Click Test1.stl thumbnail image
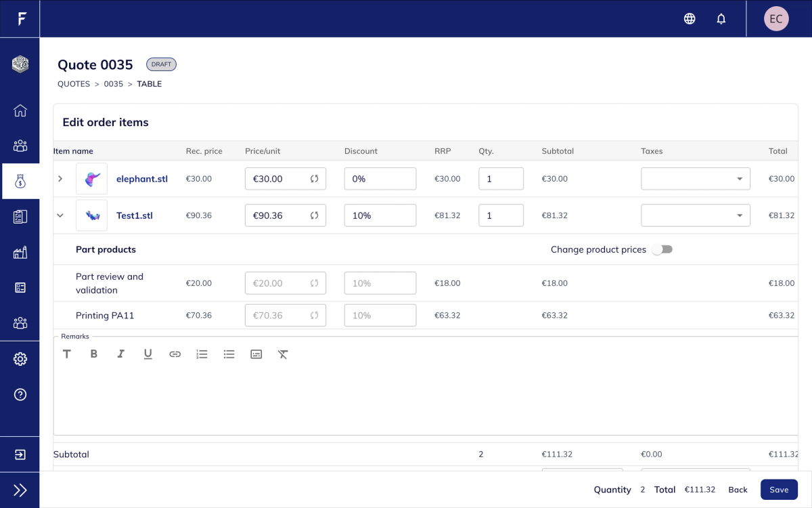This screenshot has width=812, height=508. (x=91, y=215)
